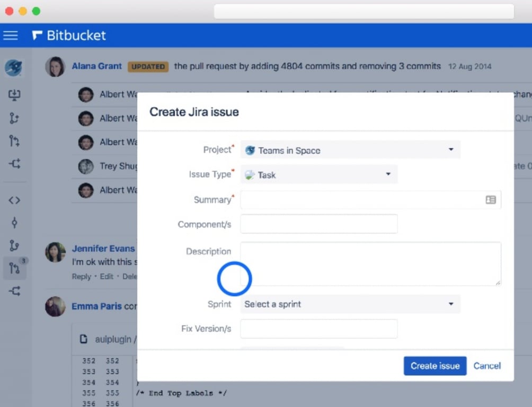Open the Teams in Space project avatar in sidebar
Screen dimensions: 532x407
14,67
